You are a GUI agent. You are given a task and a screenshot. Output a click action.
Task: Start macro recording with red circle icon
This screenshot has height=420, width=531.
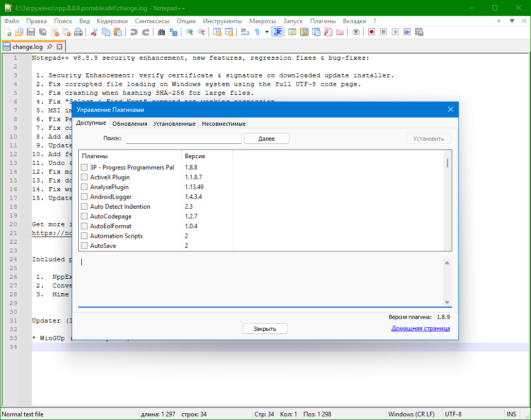(x=371, y=32)
